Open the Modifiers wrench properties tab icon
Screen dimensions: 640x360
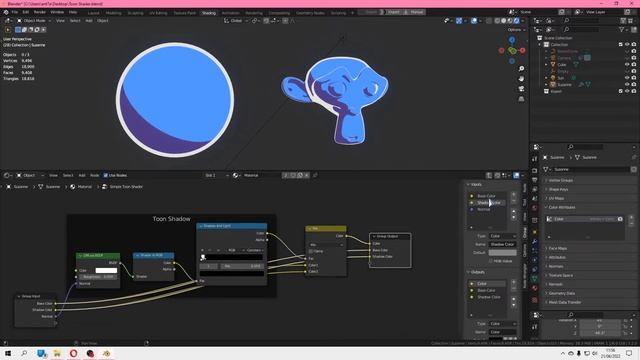[x=534, y=242]
